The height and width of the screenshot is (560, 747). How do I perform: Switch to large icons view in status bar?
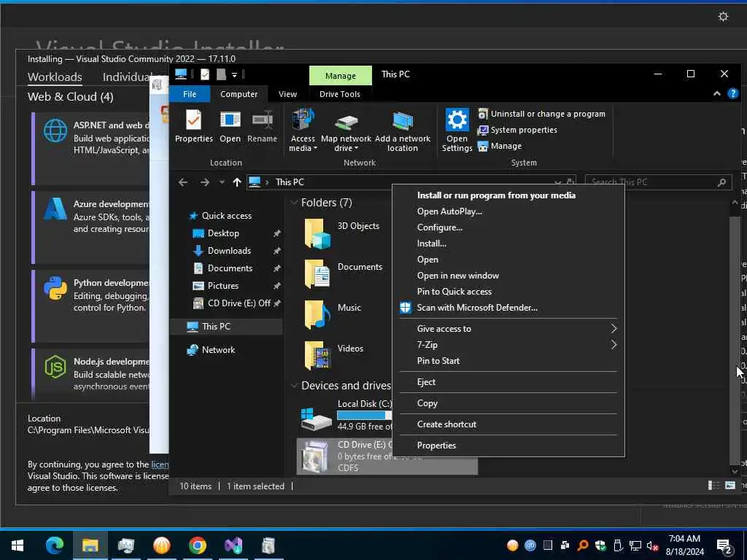pos(729,486)
